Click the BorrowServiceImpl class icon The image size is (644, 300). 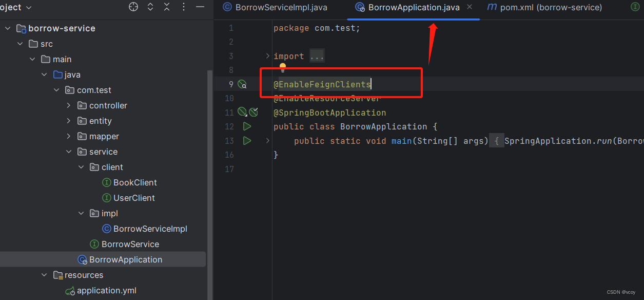coord(107,229)
